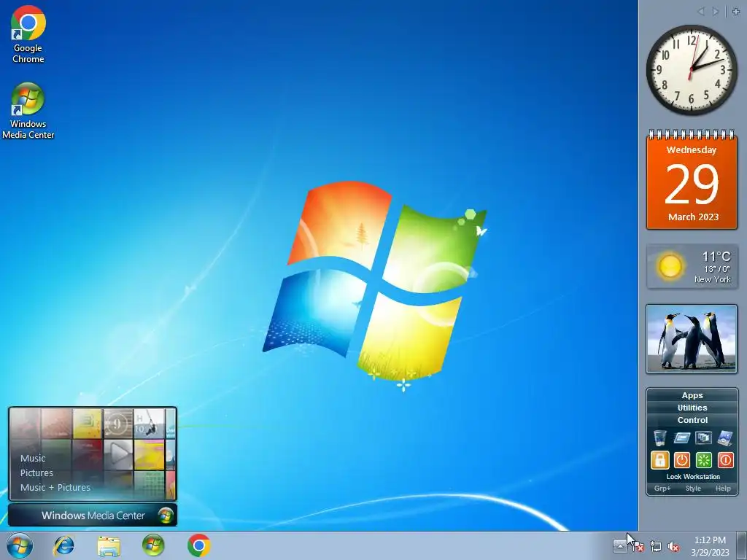
Task: Click the sidebar previous page arrow
Action: pyautogui.click(x=701, y=12)
